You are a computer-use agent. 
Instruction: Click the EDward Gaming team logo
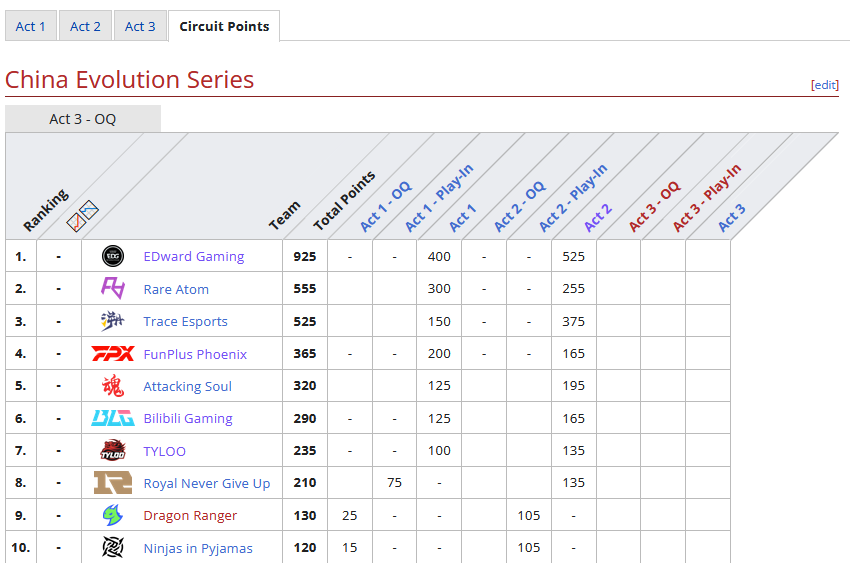113,256
